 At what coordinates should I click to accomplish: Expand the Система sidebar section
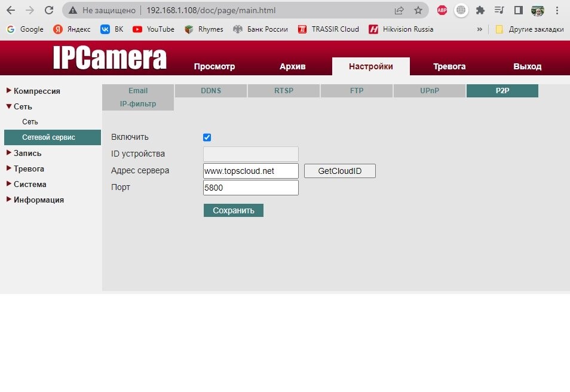26,185
